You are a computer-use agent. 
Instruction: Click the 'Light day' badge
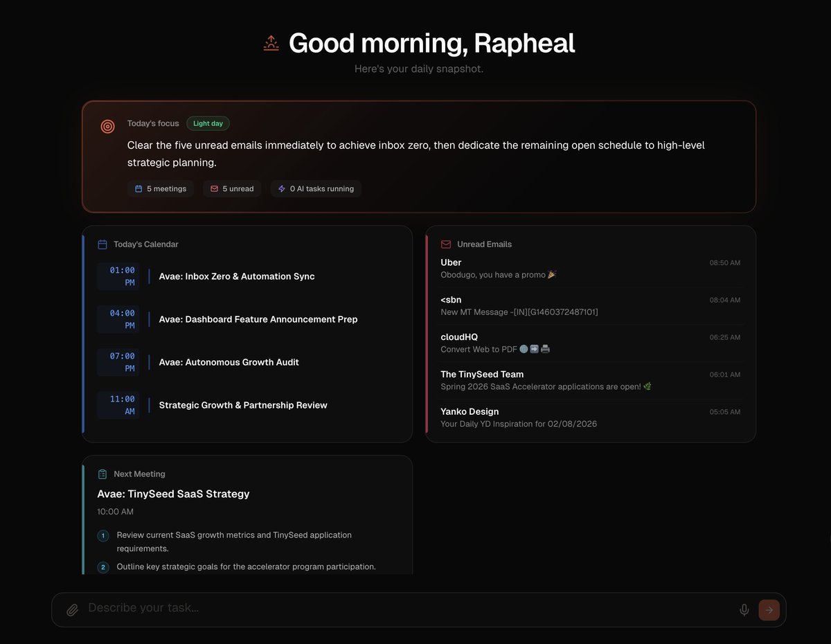208,123
